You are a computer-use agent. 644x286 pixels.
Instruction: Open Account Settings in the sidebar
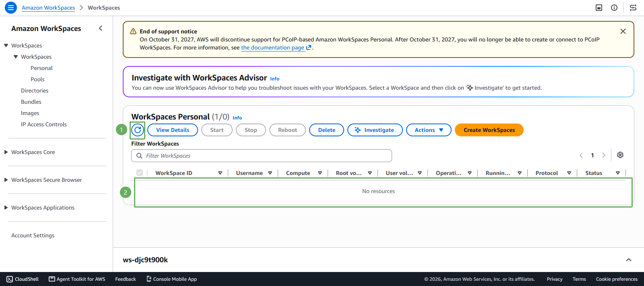pyautogui.click(x=33, y=235)
